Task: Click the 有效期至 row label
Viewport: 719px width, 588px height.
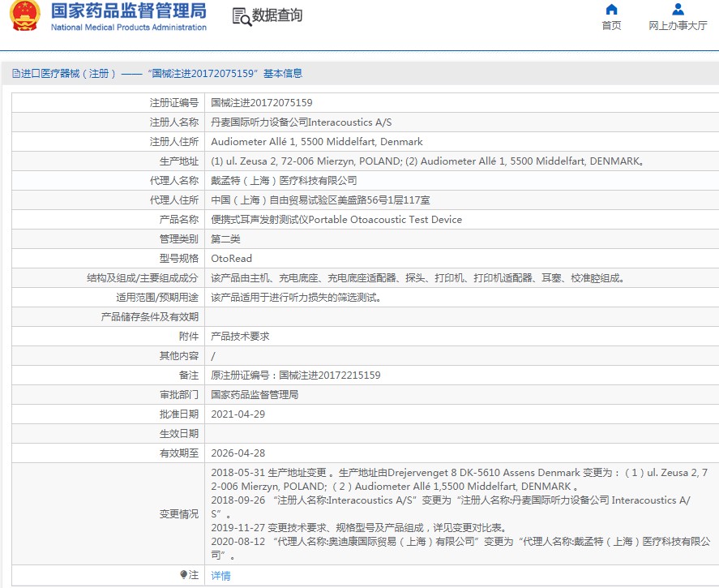Action: pyautogui.click(x=179, y=453)
